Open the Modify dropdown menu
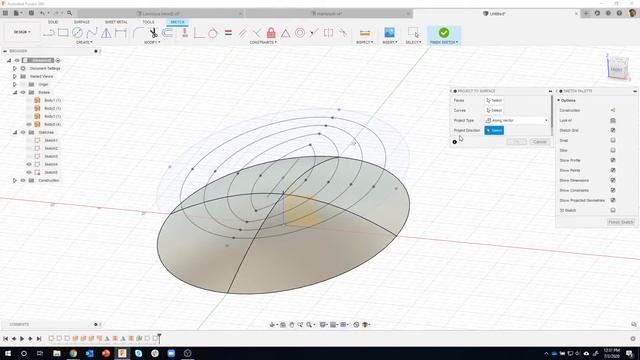This screenshot has height=360, width=640. (152, 42)
